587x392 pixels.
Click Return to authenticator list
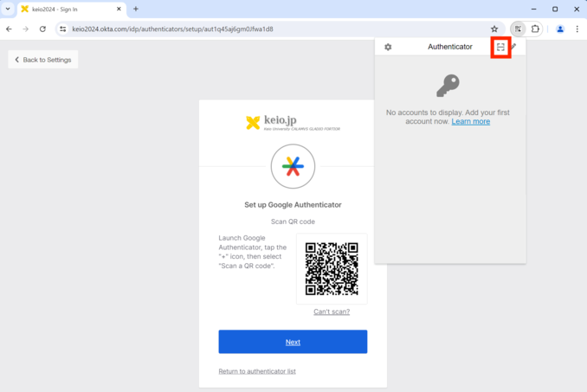pyautogui.click(x=257, y=371)
